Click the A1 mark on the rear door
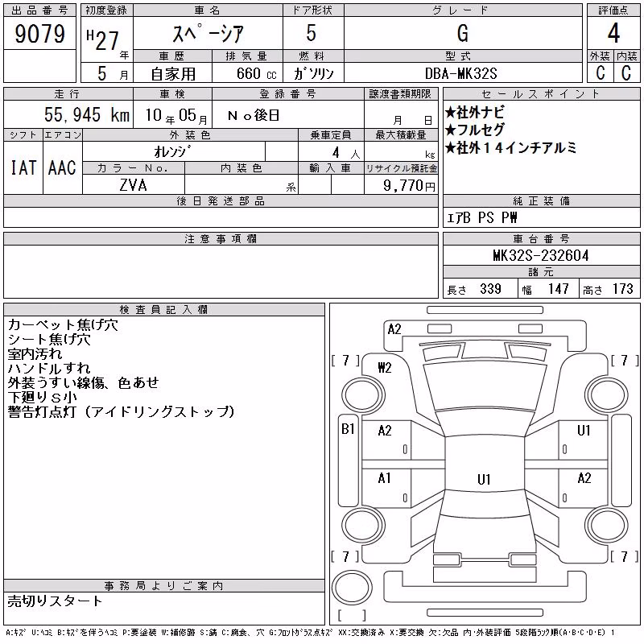This screenshot has height=644, width=644. point(385,478)
